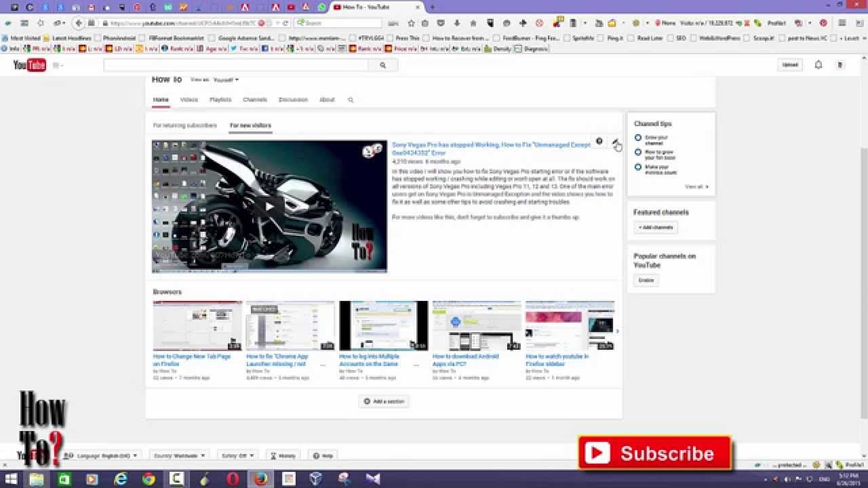Screen dimensions: 868x488
Task: Select the 'How To - YouTube' browser tab
Action: click(x=376, y=7)
